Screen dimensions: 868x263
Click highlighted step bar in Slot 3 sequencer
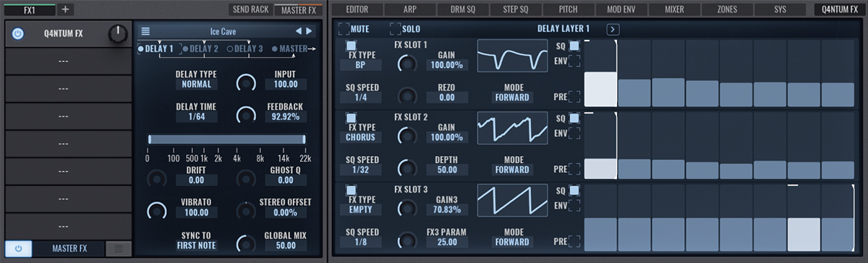click(x=804, y=234)
